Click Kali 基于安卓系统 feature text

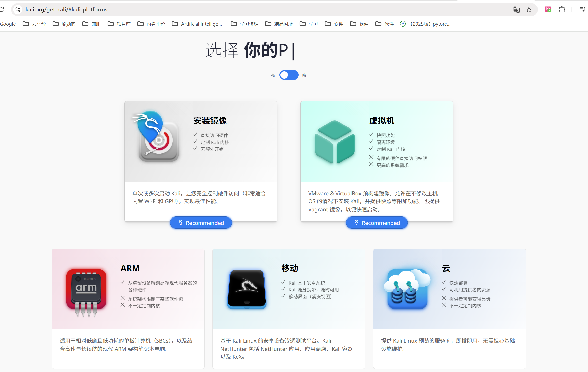point(307,283)
